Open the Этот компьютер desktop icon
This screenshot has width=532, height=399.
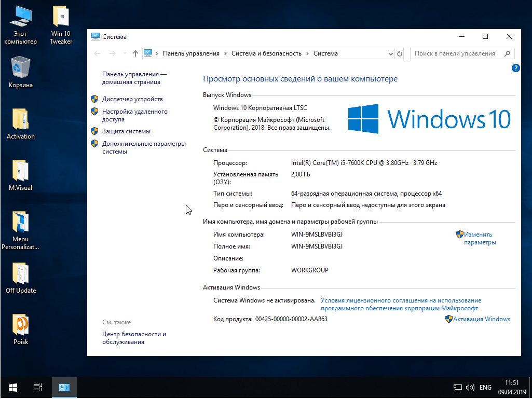(20, 25)
